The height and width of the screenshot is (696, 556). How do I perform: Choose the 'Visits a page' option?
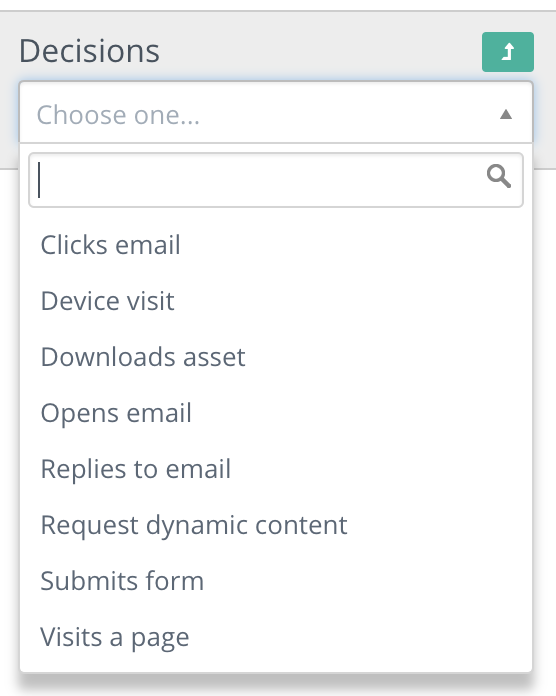[x=276, y=637]
